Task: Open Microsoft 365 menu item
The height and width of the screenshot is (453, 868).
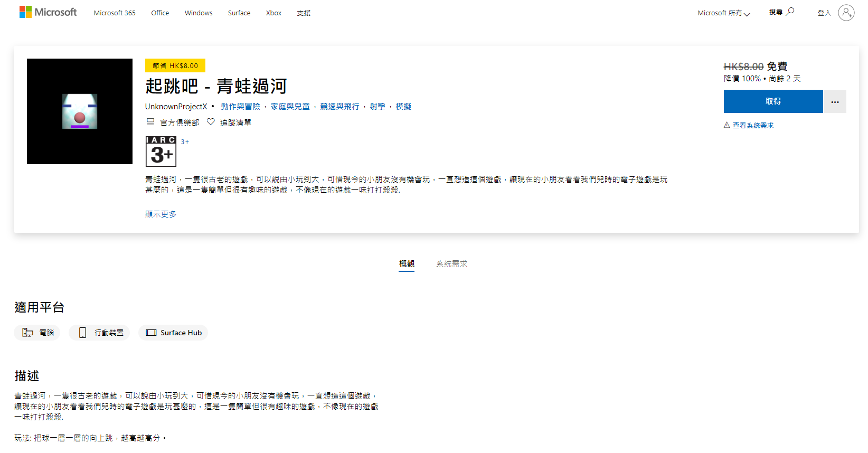Action: click(115, 13)
